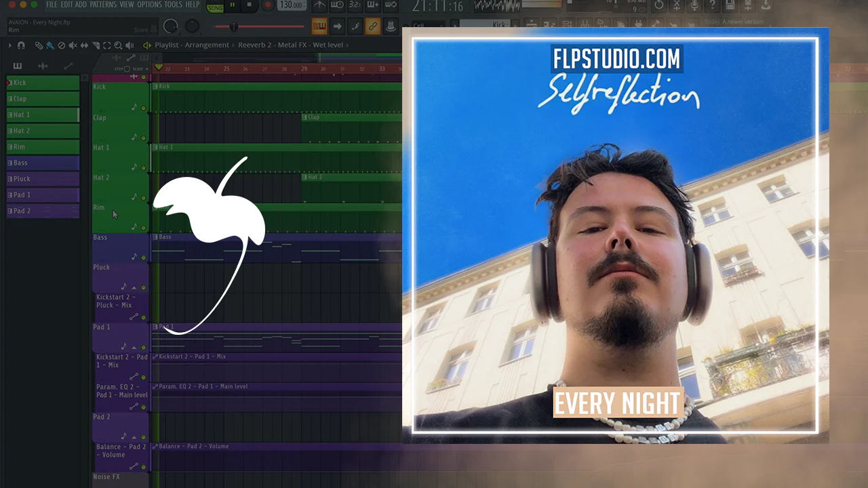Select the Paint brush tool in playlist toolbar
Viewport: 868px width, 488px height.
tap(50, 45)
